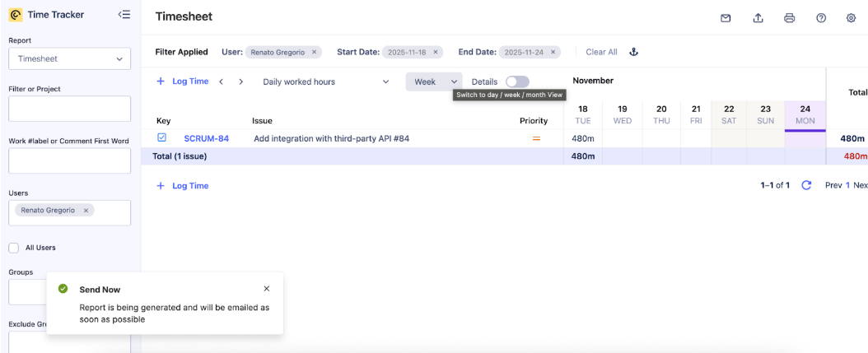868x353 pixels.
Task: Click the email report envelope icon
Action: pos(726,18)
